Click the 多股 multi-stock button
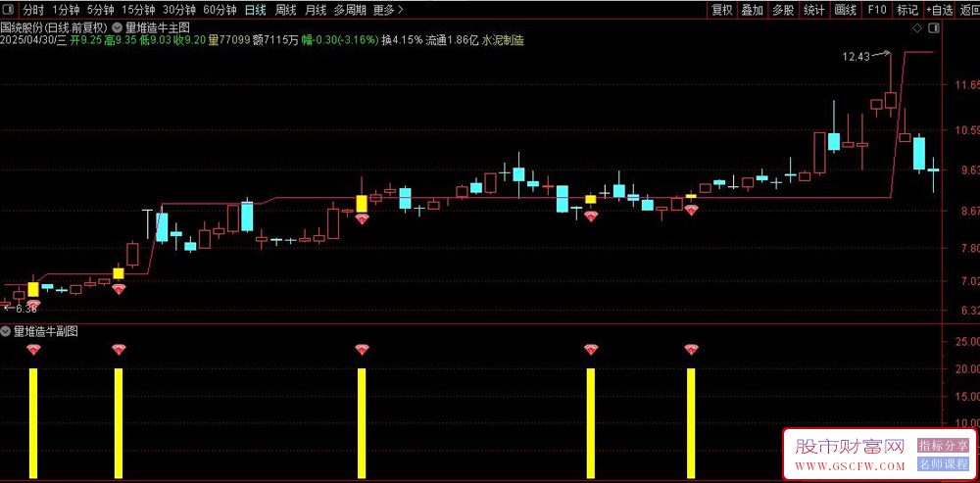Screen dimensions: 980x483 coord(782,10)
